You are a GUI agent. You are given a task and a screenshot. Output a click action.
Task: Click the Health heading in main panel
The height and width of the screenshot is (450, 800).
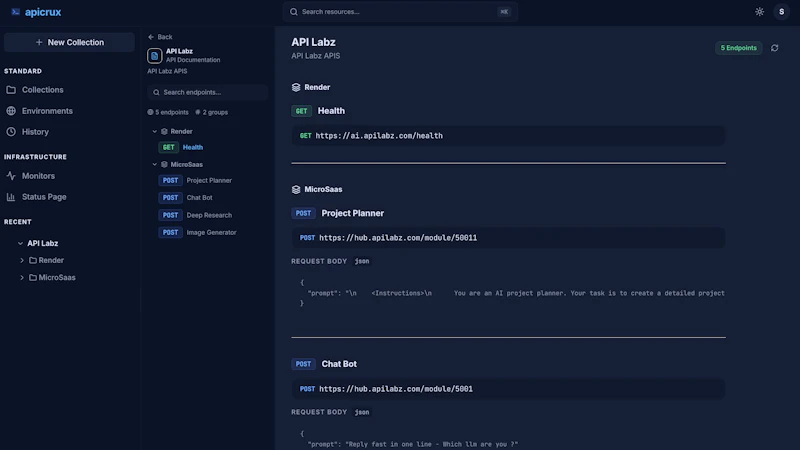pyautogui.click(x=331, y=111)
